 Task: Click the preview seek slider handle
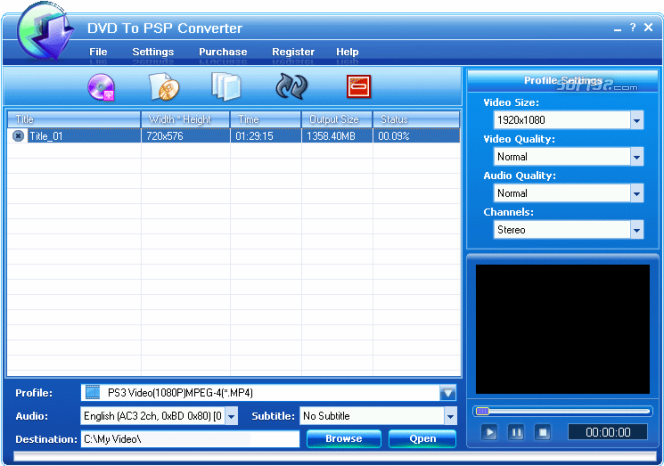tap(482, 411)
